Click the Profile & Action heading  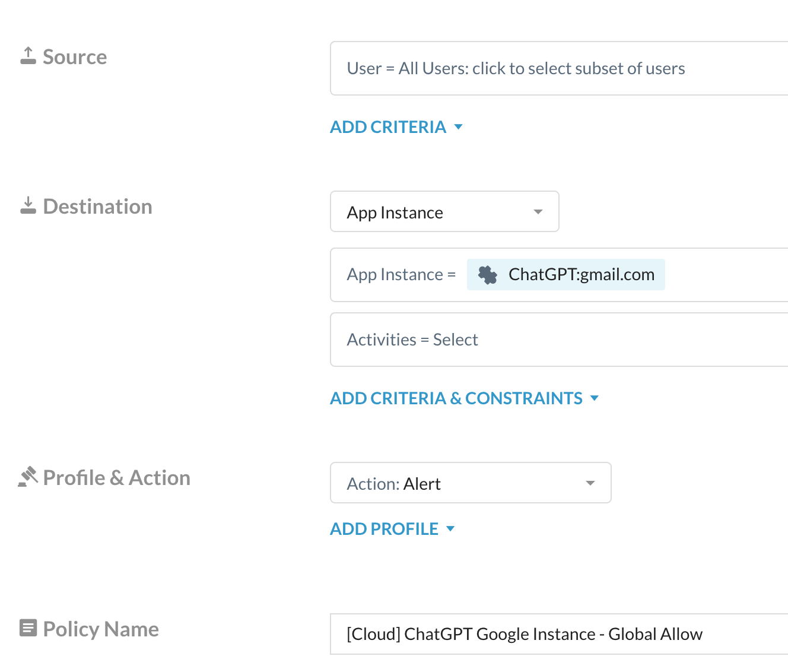coord(117,478)
